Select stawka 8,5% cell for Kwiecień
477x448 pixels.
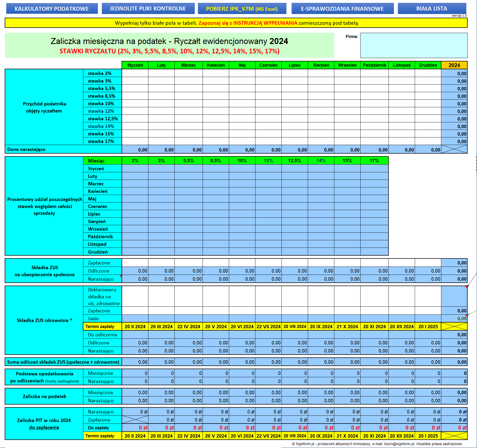(x=216, y=96)
